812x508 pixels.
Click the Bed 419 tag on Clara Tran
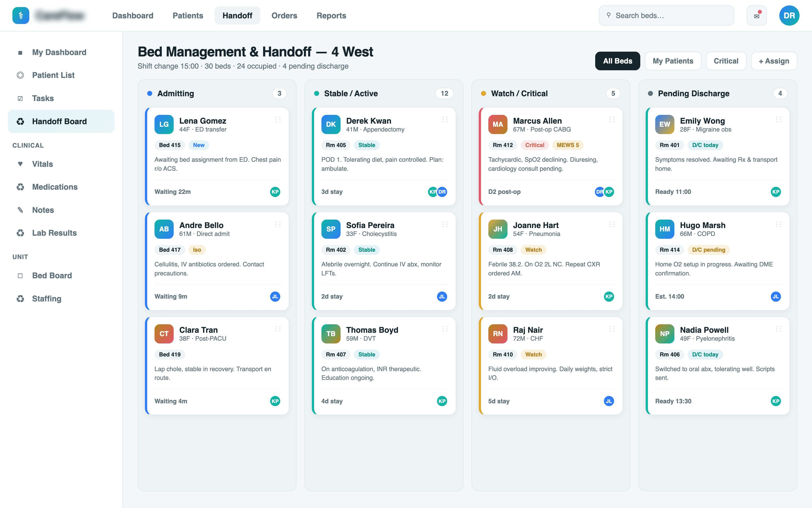170,354
